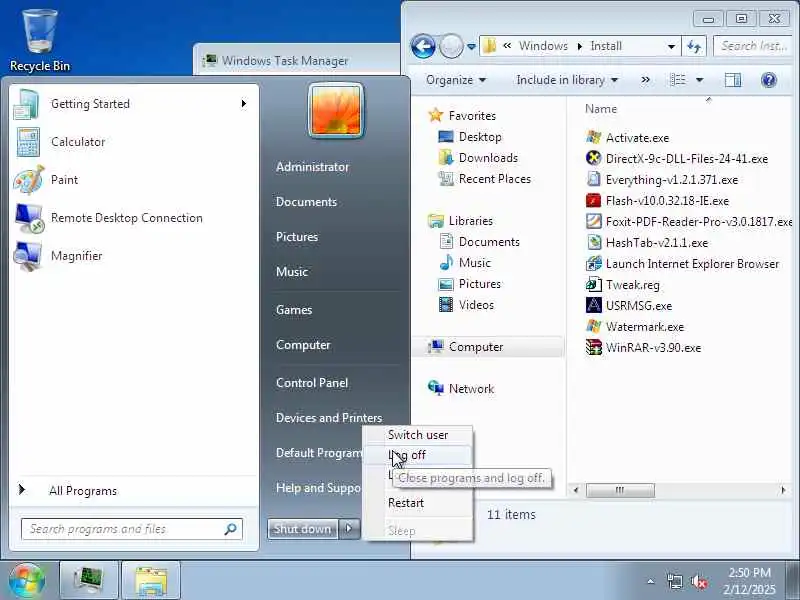The width and height of the screenshot is (800, 600).
Task: Click the Getting Started icon in Start menu
Action: click(26, 104)
